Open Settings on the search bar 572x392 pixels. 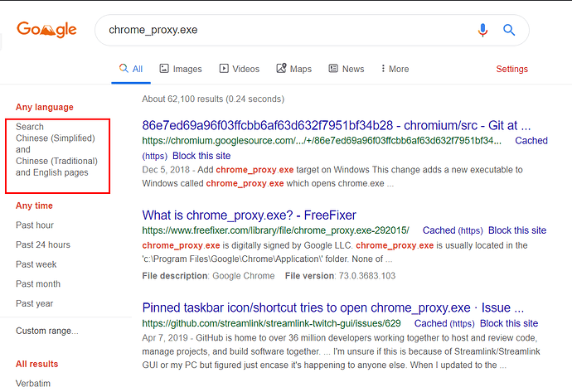[x=511, y=69]
